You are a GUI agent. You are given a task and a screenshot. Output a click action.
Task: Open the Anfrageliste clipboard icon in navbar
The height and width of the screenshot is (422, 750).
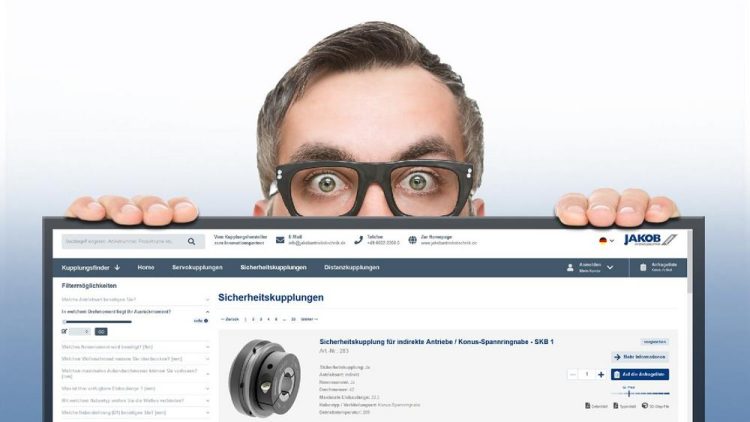pyautogui.click(x=643, y=267)
